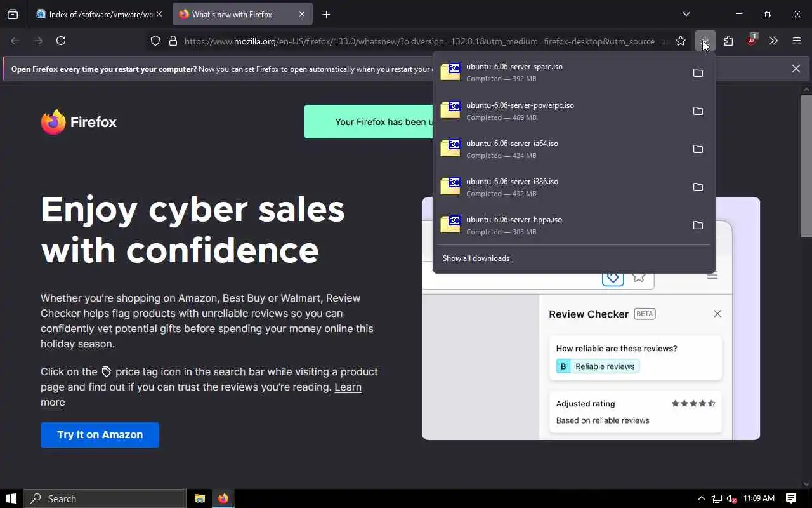The height and width of the screenshot is (508, 812).
Task: Reload the current page
Action: coord(61,41)
